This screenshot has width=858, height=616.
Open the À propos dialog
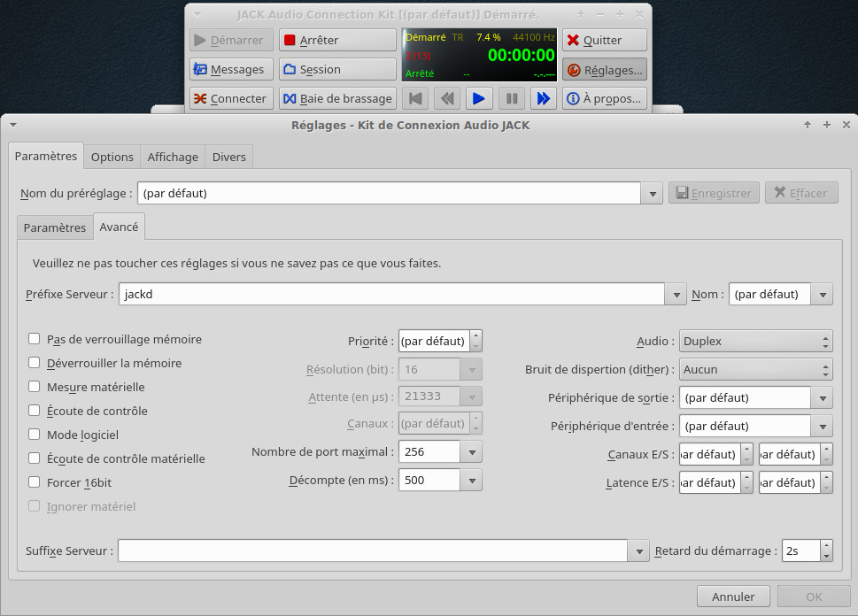coord(604,98)
